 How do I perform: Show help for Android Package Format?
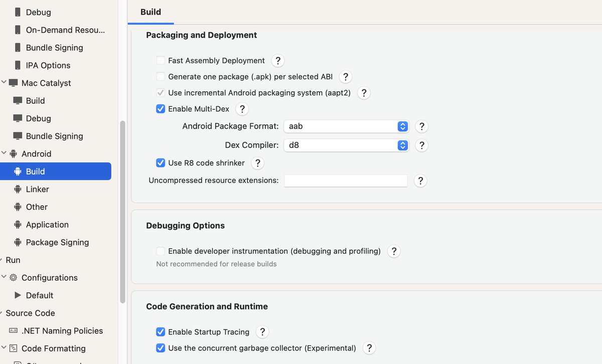point(422,126)
